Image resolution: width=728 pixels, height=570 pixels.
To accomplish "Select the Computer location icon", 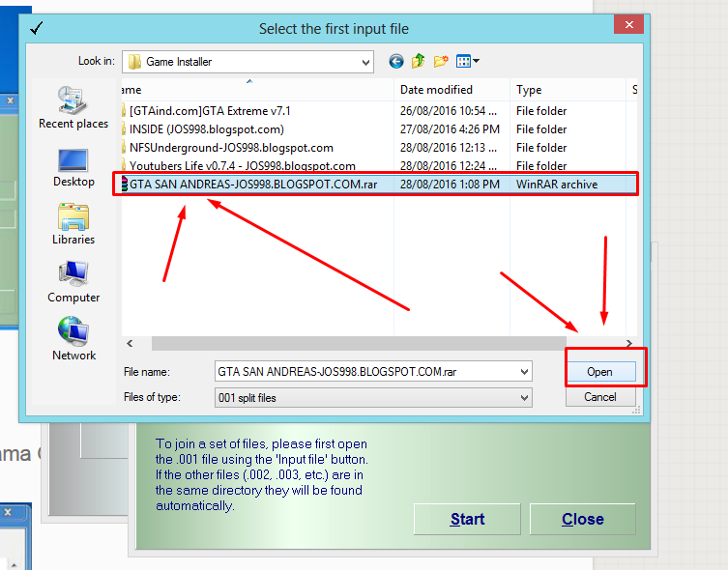I will [x=73, y=273].
